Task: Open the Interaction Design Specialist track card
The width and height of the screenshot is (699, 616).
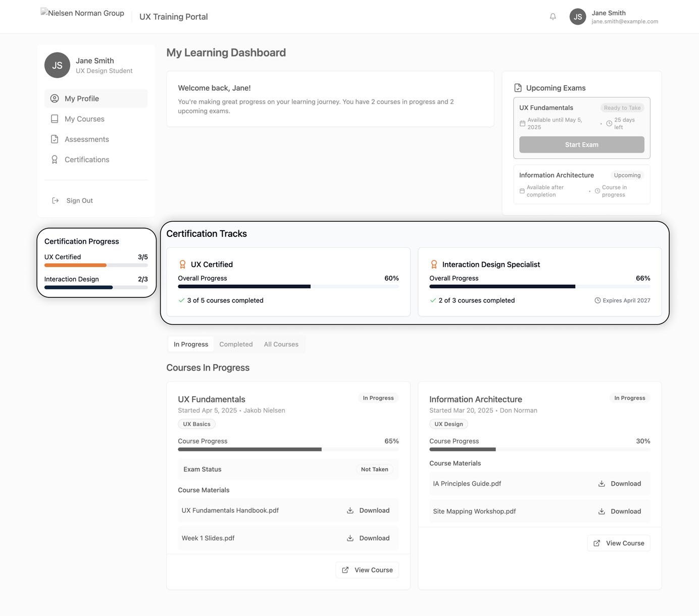Action: [x=539, y=281]
